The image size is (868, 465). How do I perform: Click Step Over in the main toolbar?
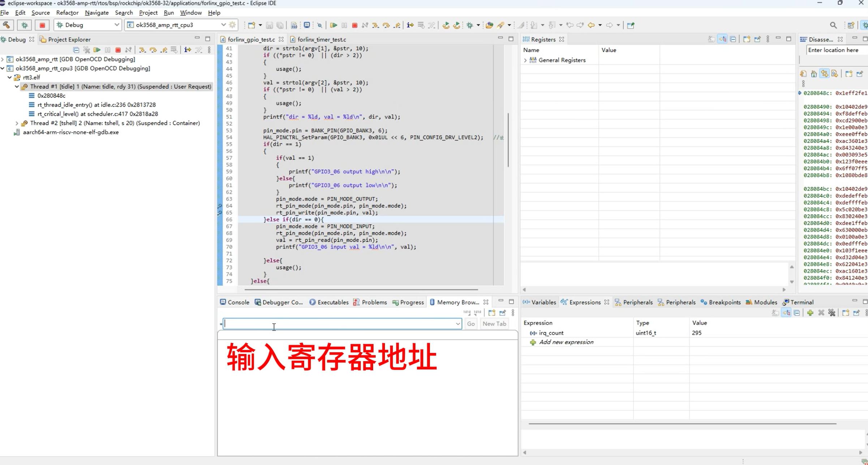386,25
